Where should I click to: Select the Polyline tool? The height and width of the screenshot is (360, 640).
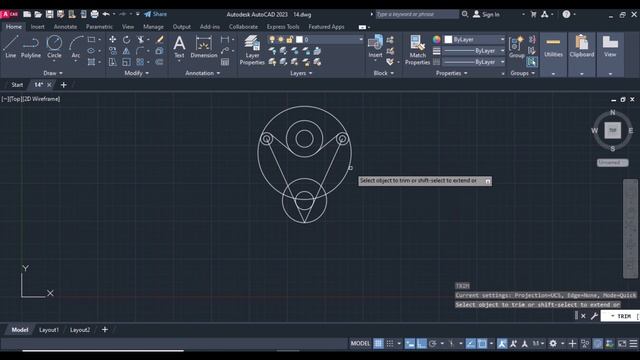pyautogui.click(x=31, y=47)
